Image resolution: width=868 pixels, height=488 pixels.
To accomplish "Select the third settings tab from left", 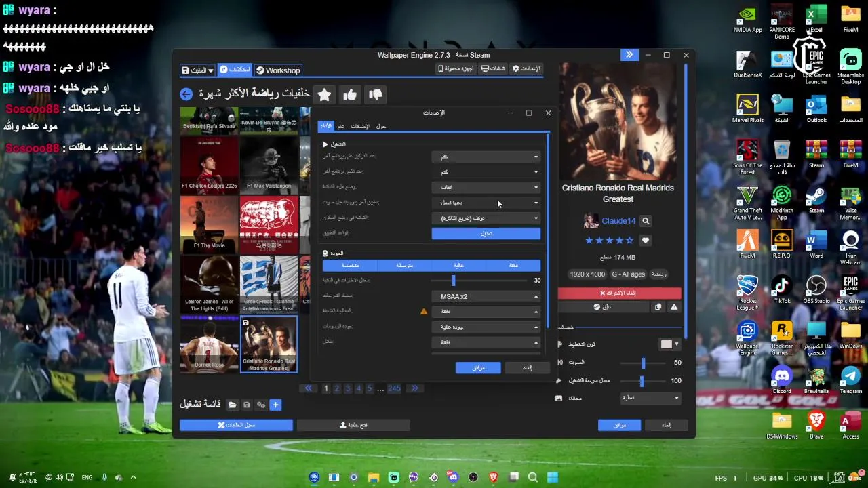I will click(x=360, y=127).
